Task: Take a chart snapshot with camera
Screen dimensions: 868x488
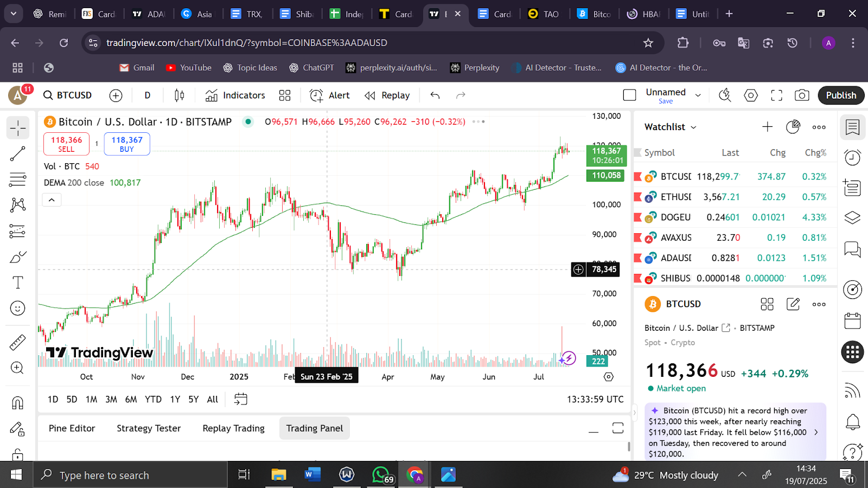Action: [x=802, y=95]
